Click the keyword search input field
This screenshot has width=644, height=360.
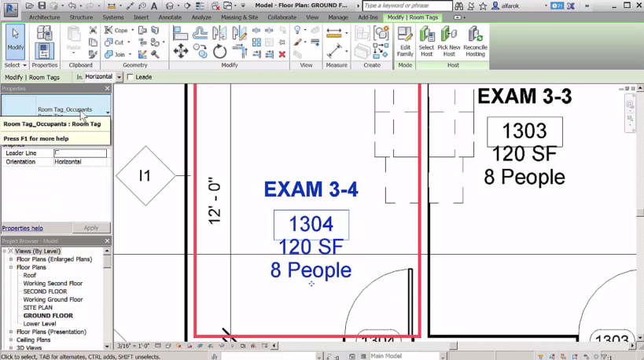[x=407, y=6]
